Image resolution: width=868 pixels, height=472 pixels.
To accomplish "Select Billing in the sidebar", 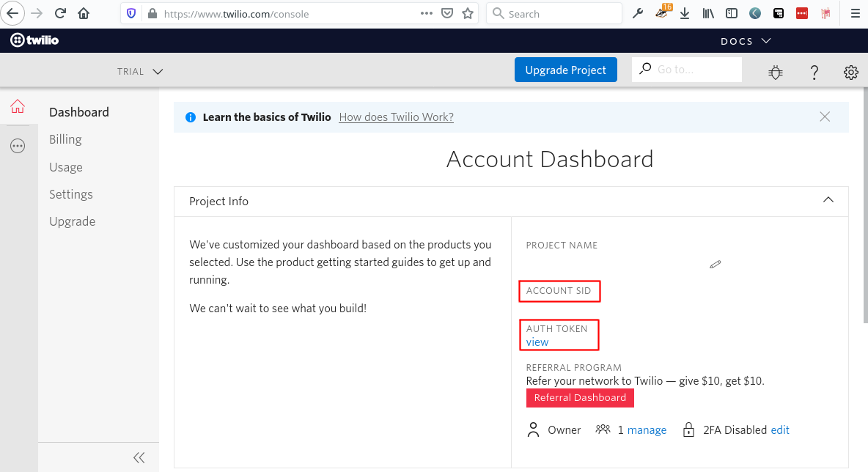I will 65,139.
